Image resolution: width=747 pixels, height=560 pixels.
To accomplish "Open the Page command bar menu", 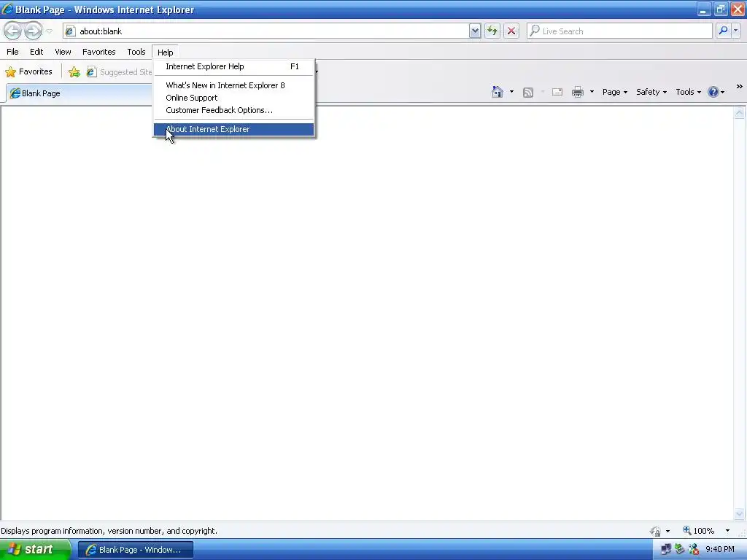I will point(614,92).
